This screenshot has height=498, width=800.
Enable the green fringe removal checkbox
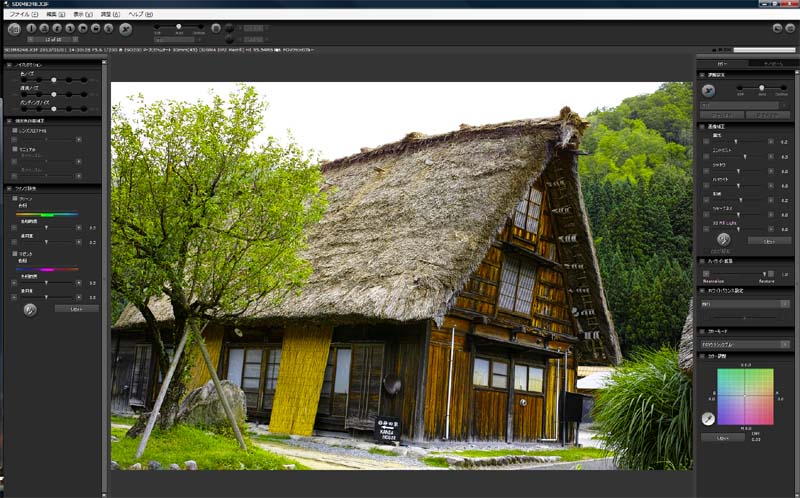15,198
